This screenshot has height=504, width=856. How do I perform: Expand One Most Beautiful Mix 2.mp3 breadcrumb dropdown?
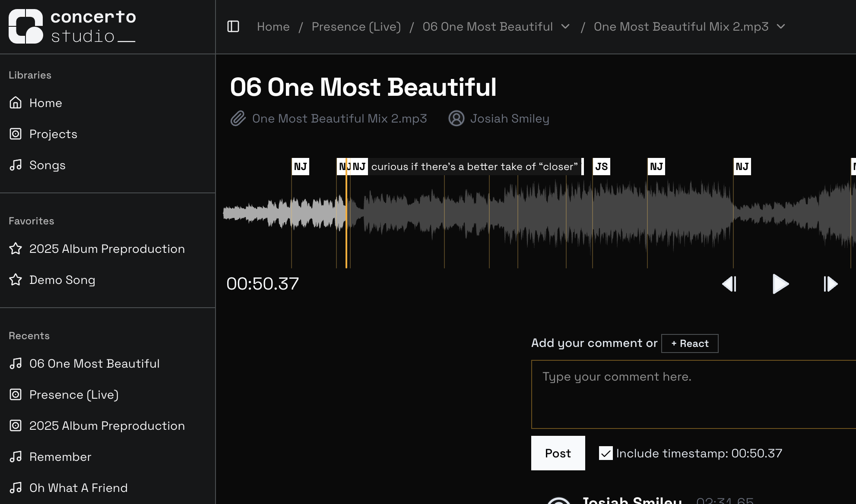pos(781,26)
